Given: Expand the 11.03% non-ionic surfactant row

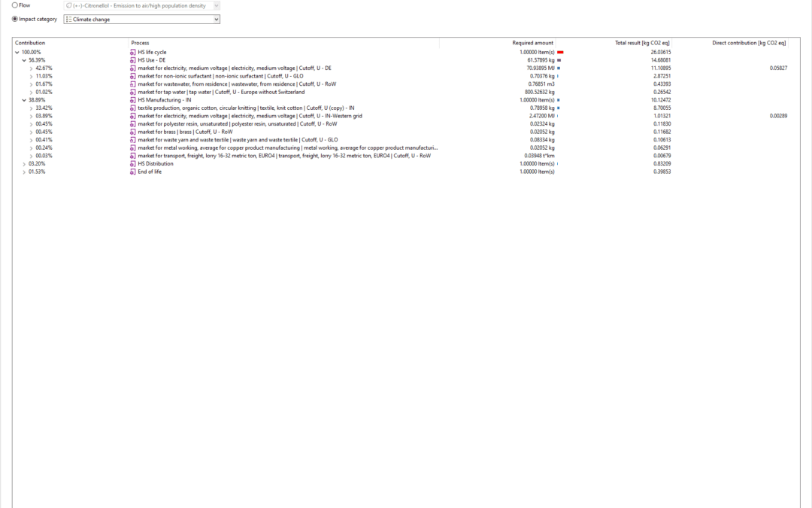Looking at the screenshot, I should point(31,76).
